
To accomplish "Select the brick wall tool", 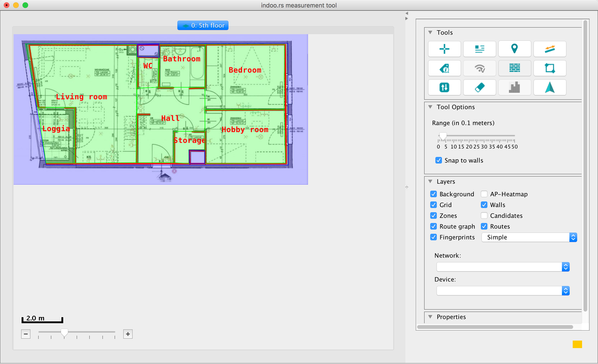I will (x=514, y=68).
